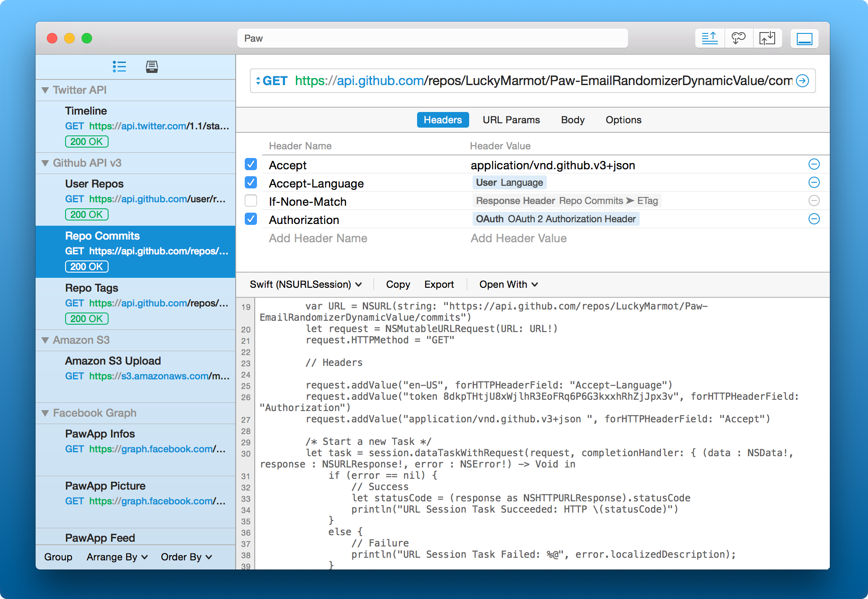
Task: Open the Open With dropdown
Action: (509, 284)
